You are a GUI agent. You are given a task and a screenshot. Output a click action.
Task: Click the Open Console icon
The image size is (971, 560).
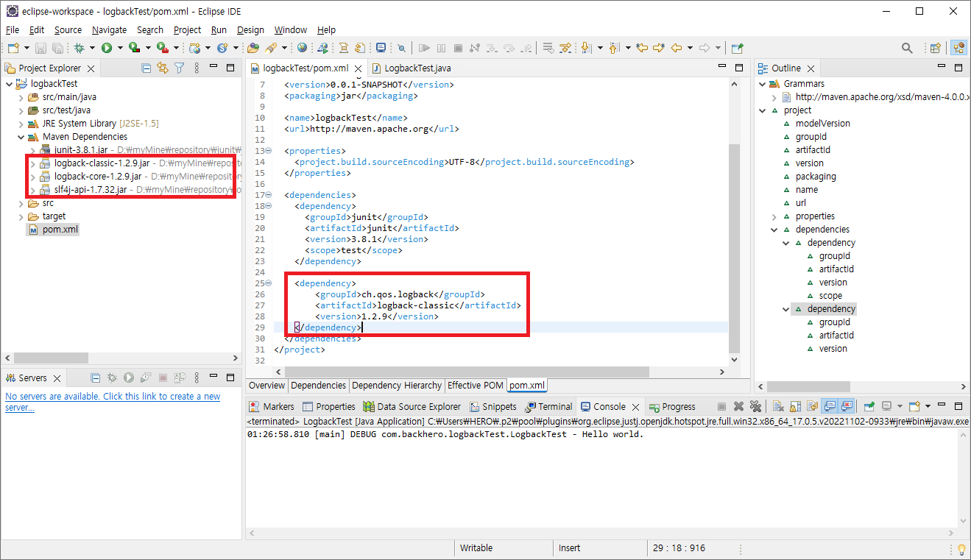pyautogui.click(x=914, y=406)
